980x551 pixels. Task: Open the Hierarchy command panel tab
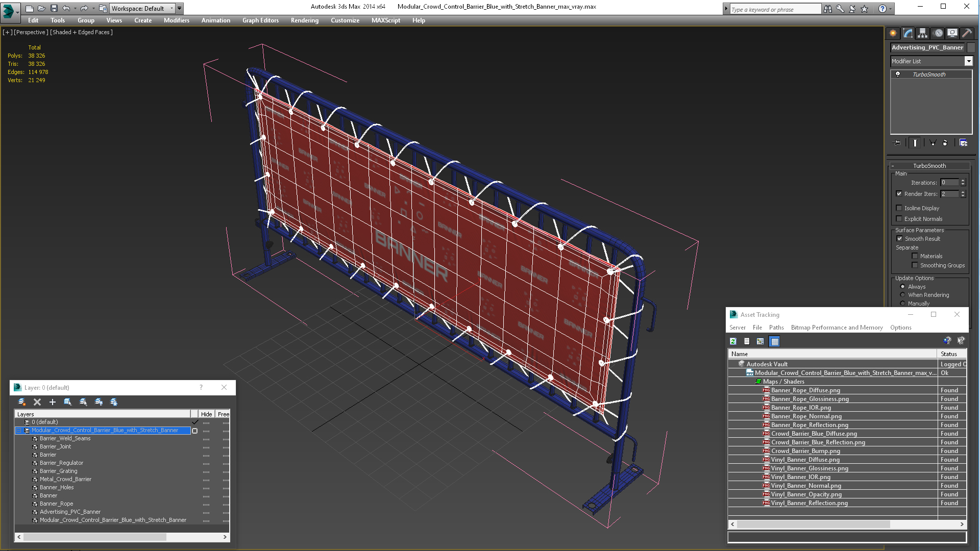[922, 33]
